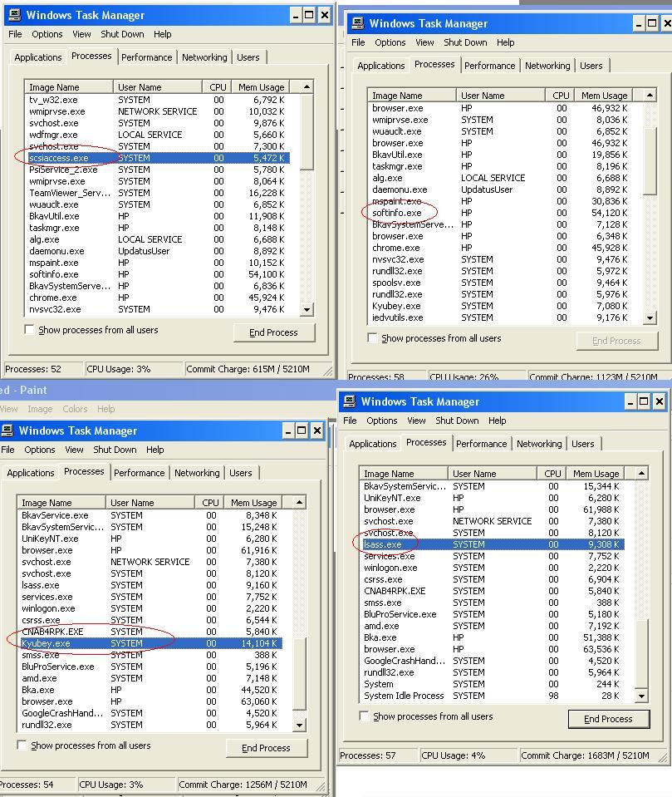
Task: Select iedvutils.exe process row
Action: pyautogui.click(x=500, y=317)
